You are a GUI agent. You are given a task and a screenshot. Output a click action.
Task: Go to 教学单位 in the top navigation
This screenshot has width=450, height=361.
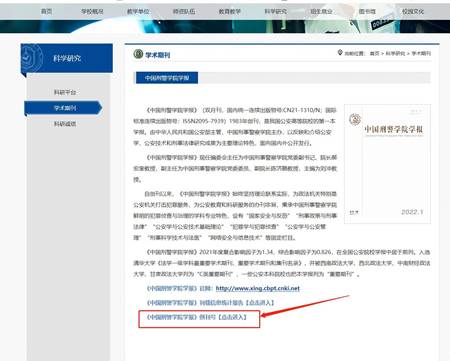coord(138,11)
